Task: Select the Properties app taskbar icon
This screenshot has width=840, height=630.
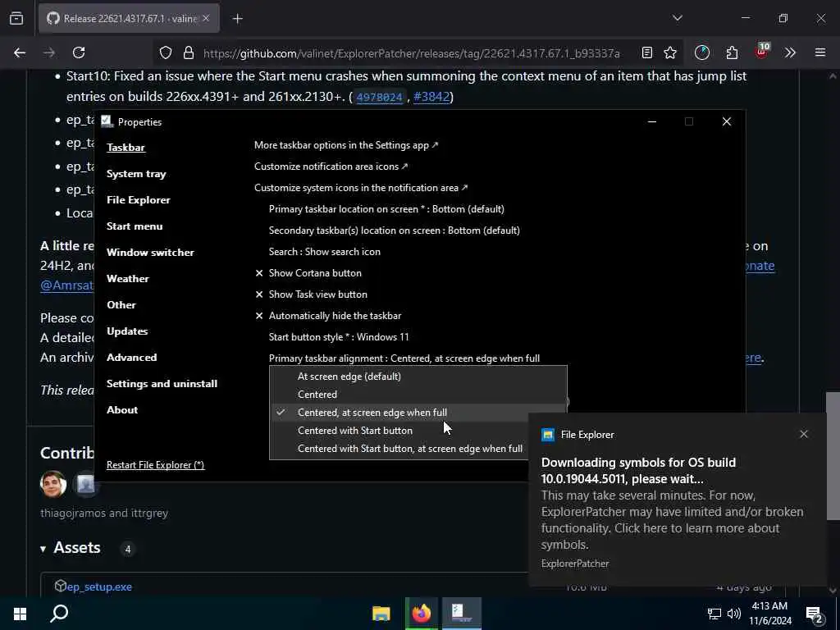Action: click(x=461, y=614)
